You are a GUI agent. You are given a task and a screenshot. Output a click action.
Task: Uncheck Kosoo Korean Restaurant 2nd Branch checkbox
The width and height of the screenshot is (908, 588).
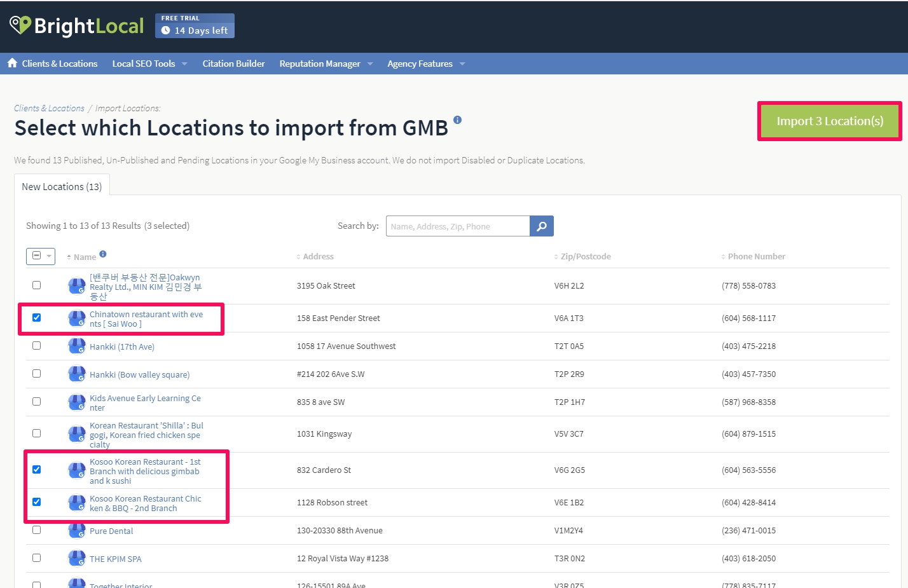point(37,502)
